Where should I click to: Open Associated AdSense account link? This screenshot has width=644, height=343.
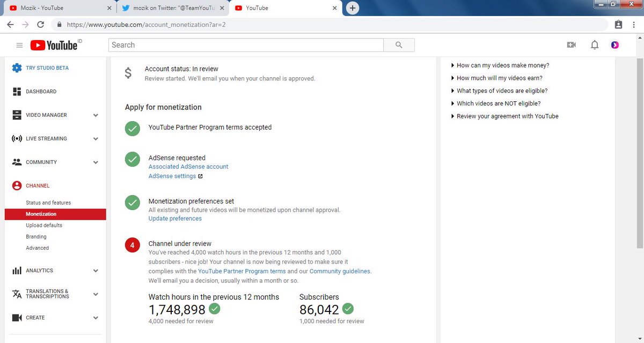(x=188, y=167)
